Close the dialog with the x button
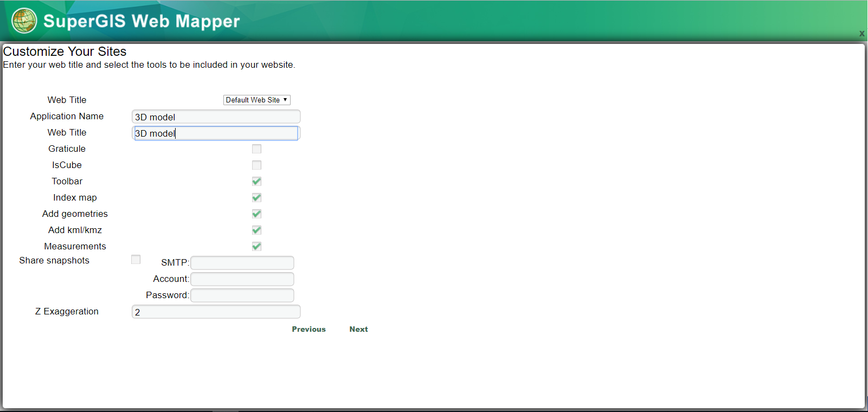This screenshot has width=868, height=412. pyautogui.click(x=861, y=34)
